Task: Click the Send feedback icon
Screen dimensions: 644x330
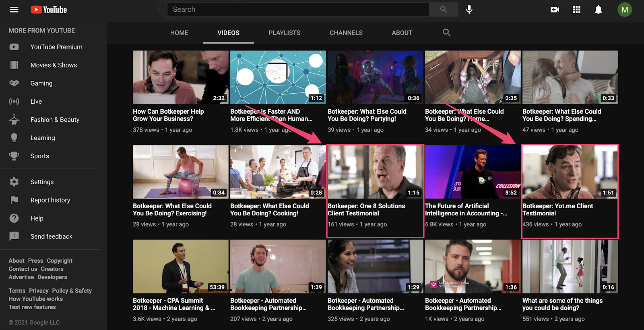Action: click(x=14, y=236)
